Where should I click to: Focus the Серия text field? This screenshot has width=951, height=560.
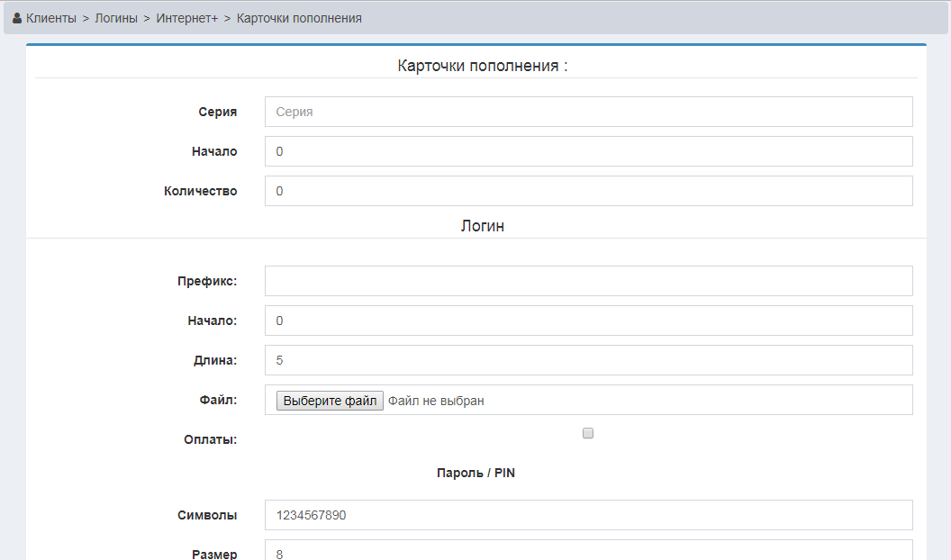coord(588,112)
